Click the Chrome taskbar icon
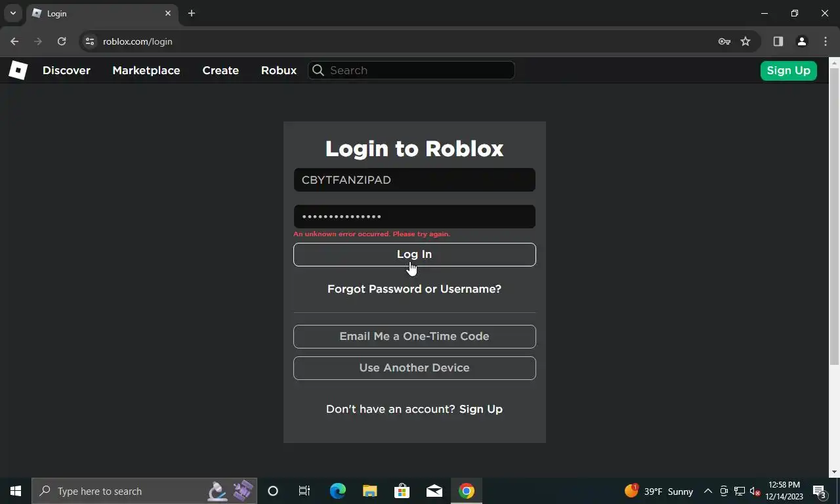840x504 pixels. click(x=467, y=491)
